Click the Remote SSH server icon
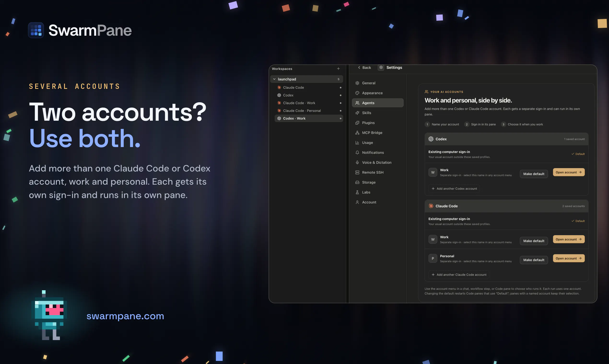The width and height of the screenshot is (609, 364). click(357, 172)
